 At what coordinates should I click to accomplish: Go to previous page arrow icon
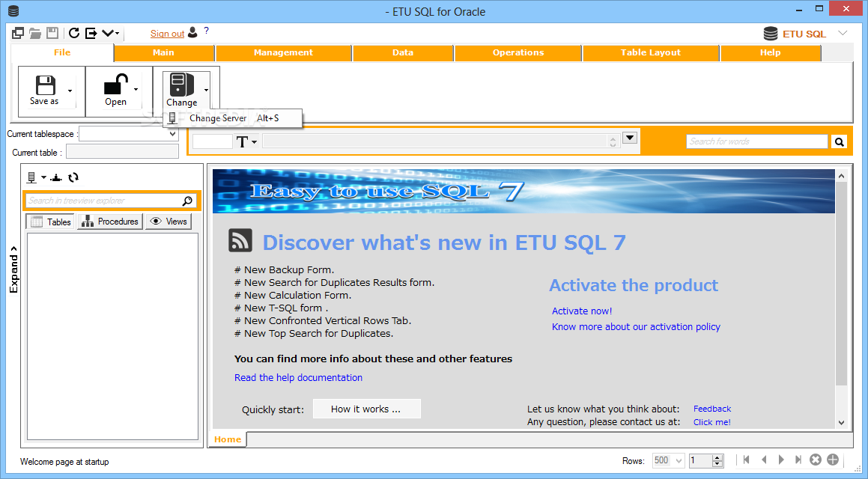764,460
